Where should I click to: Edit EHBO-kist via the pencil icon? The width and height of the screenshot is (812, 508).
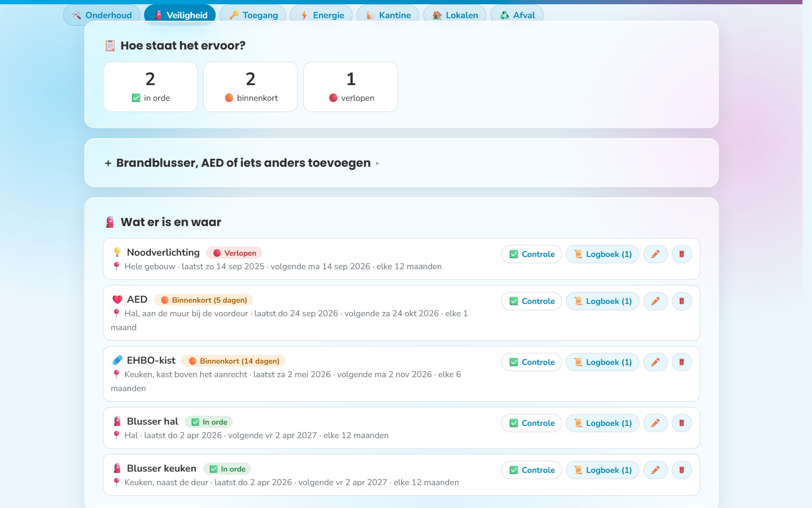(x=655, y=362)
